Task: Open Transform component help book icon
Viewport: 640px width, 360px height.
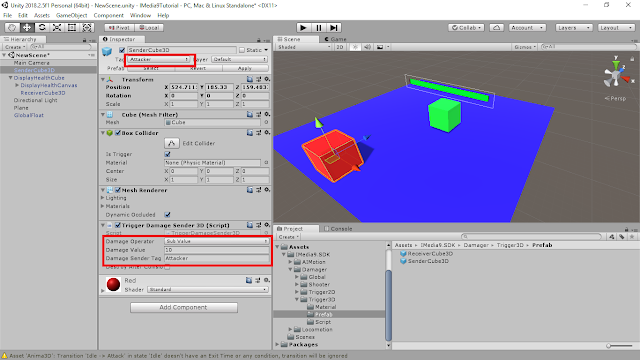Action: click(x=249, y=79)
